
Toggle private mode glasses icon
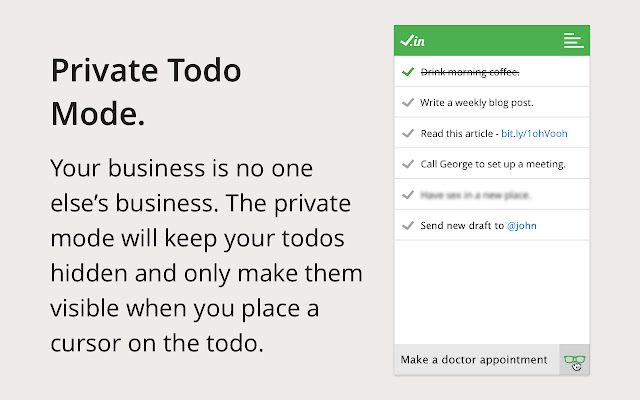[575, 360]
